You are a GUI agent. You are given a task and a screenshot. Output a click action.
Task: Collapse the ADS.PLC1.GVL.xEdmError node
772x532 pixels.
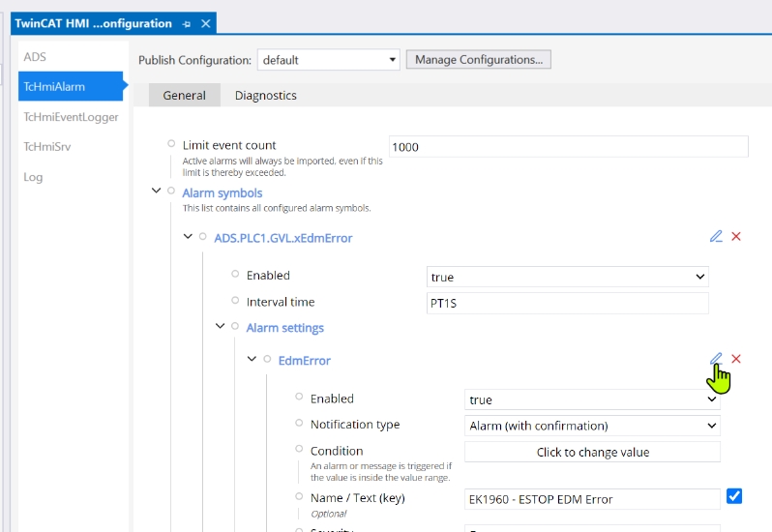pos(188,236)
